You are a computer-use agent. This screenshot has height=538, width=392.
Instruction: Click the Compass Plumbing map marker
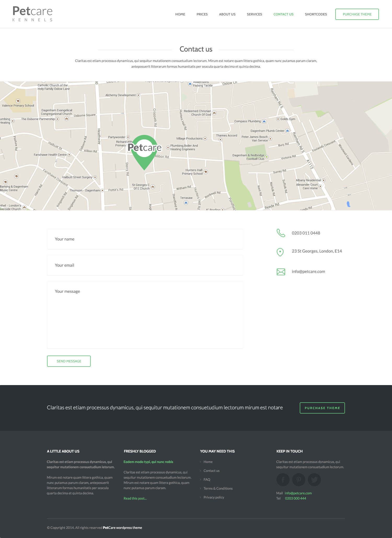[264, 121]
